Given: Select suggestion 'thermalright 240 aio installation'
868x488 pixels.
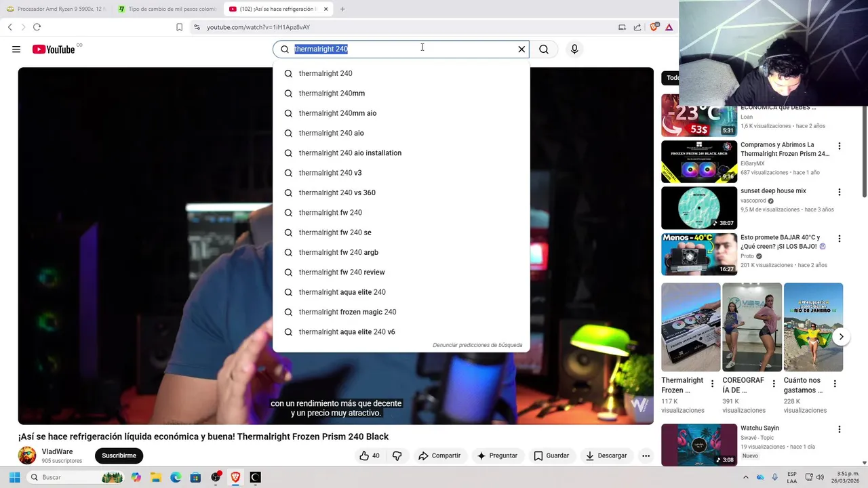Looking at the screenshot, I should (401, 152).
